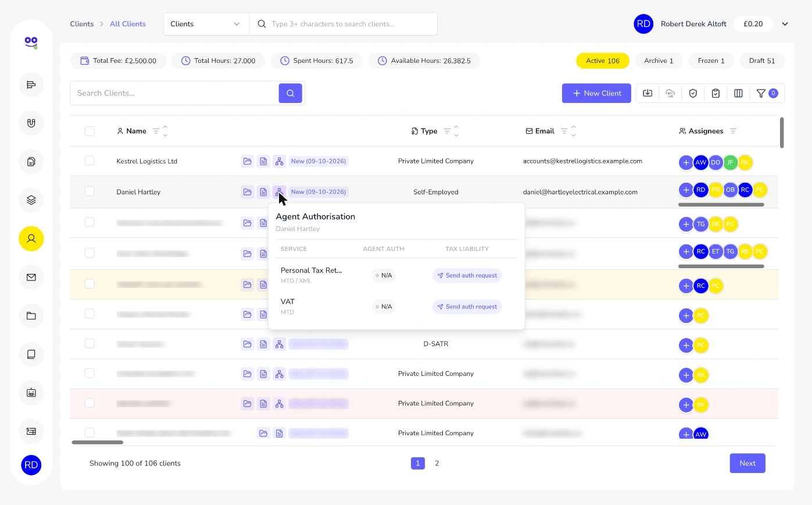Tick the checkbox in the D-SATR row
The height and width of the screenshot is (505, 812).
(x=90, y=343)
